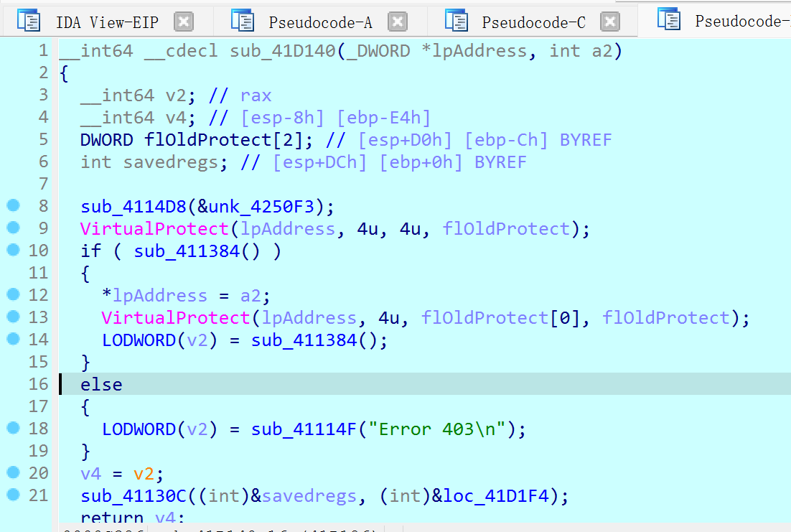Switch to the IDA View-EIP tab
Viewport: 791px width, 532px height.
pyautogui.click(x=107, y=22)
